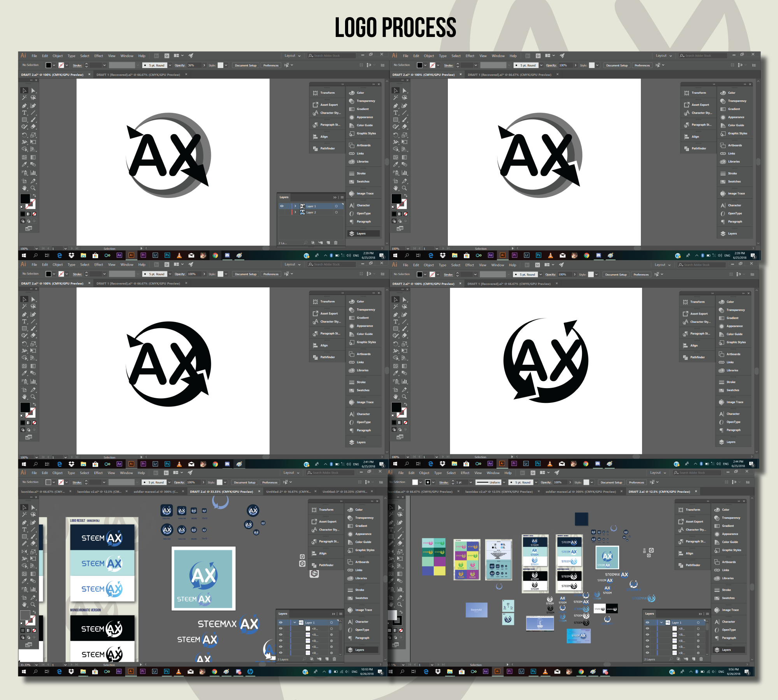Toggle Layer 1 eye in the 9:56 PM window
Viewport: 778px width, 700px height.
(x=647, y=623)
